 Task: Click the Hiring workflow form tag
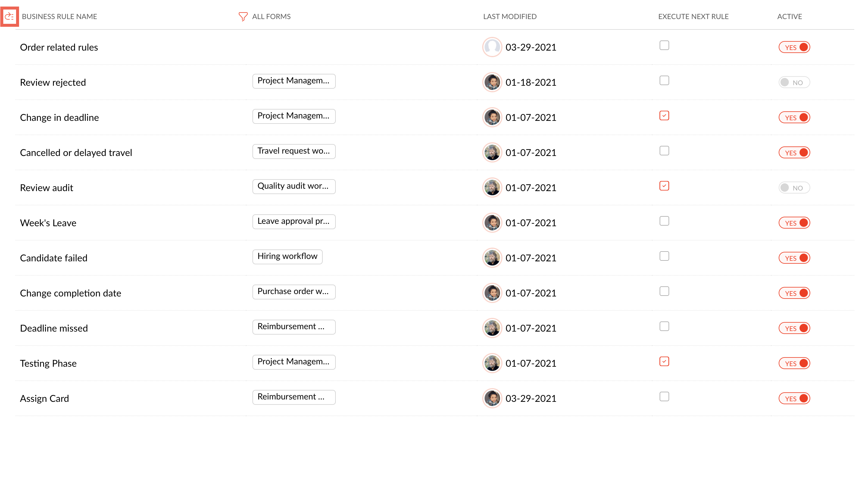tap(287, 257)
